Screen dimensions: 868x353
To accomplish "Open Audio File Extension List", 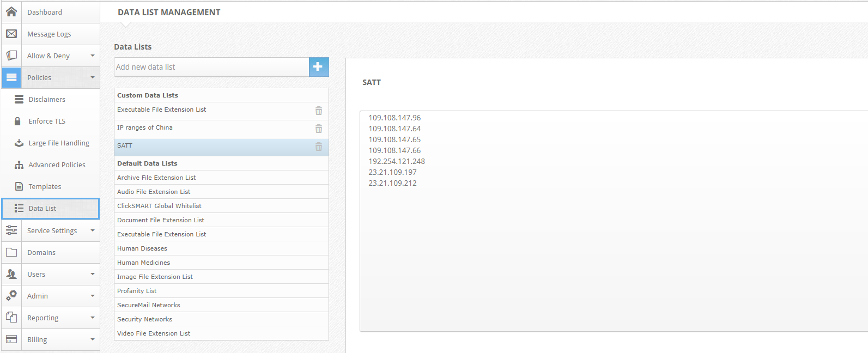I will pyautogui.click(x=221, y=192).
